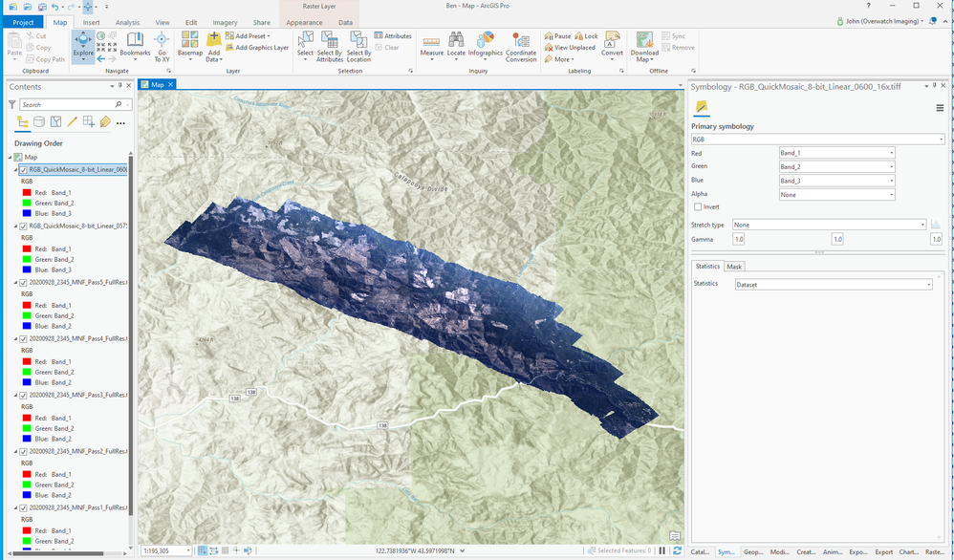Click the Save project icon
Image resolution: width=954 pixels, height=560 pixels.
[x=41, y=7]
